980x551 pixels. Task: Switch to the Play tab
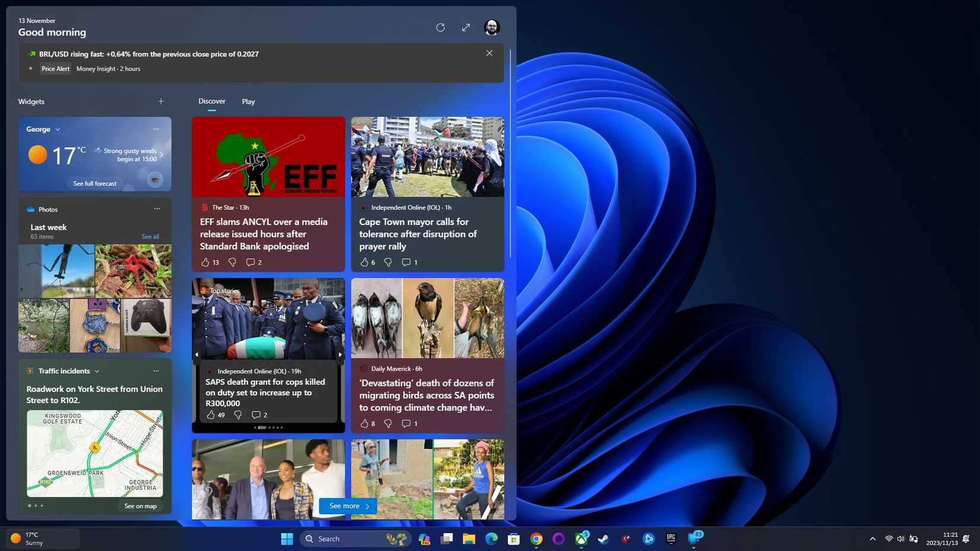tap(248, 102)
